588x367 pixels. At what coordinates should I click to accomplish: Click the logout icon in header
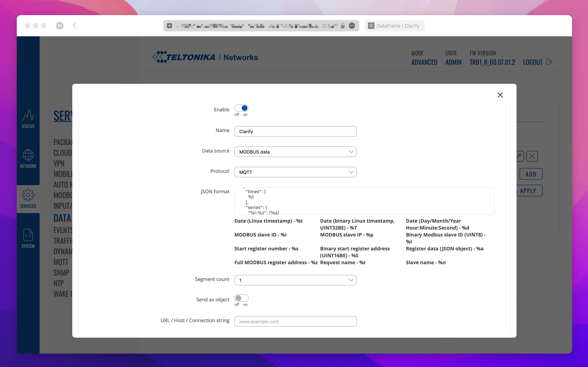pyautogui.click(x=549, y=62)
